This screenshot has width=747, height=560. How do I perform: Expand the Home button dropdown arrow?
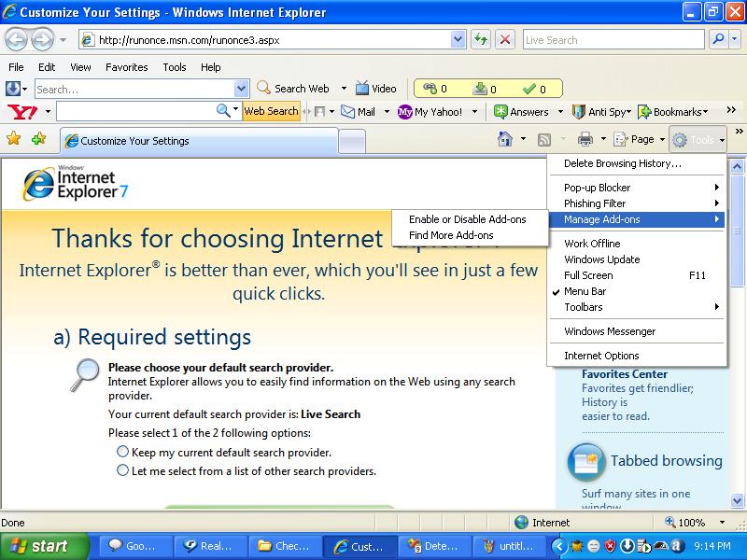[x=523, y=139]
